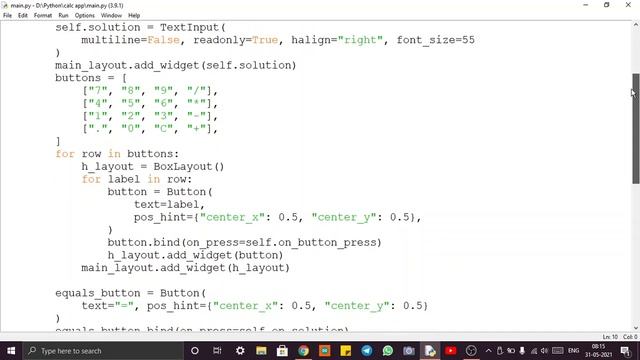This screenshot has width=640, height=360.
Task: Click the Python IDLE taskbar icon
Action: point(430,351)
